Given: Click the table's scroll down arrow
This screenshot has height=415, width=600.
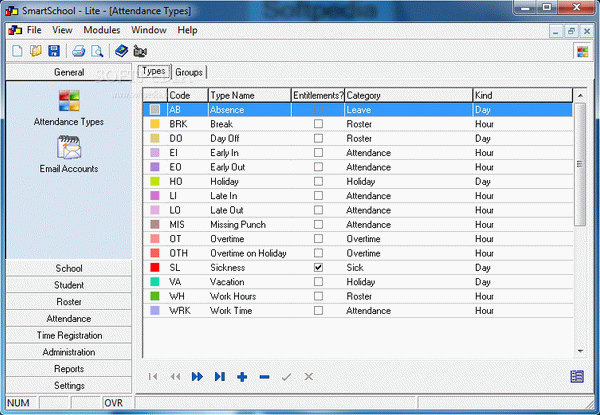Looking at the screenshot, I should tap(580, 351).
